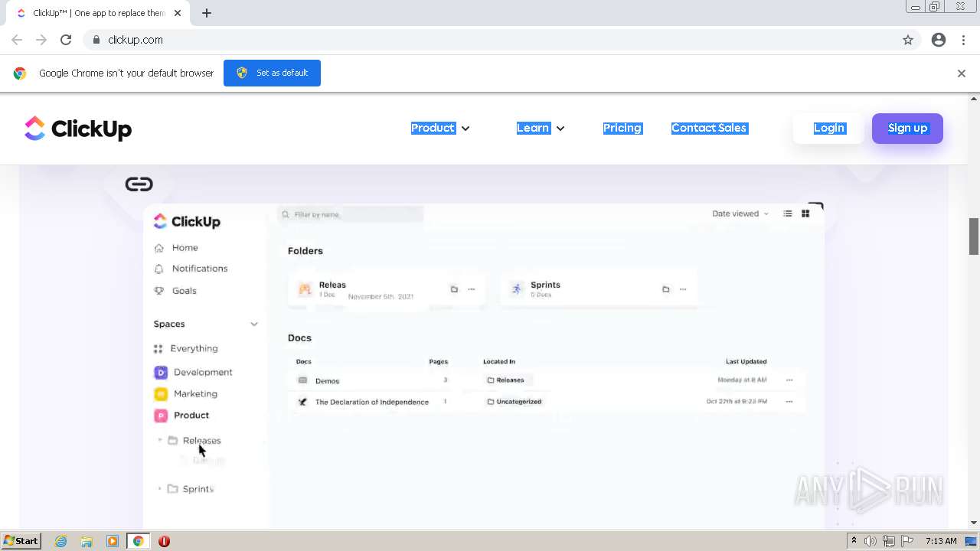Image resolution: width=980 pixels, height=551 pixels.
Task: Click the Login button
Action: pyautogui.click(x=829, y=128)
